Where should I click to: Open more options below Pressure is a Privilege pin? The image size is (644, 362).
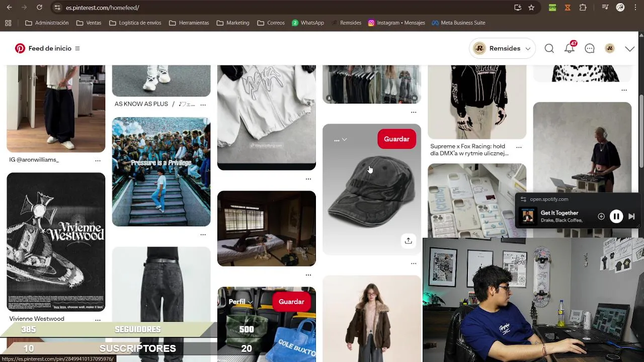pyautogui.click(x=203, y=234)
